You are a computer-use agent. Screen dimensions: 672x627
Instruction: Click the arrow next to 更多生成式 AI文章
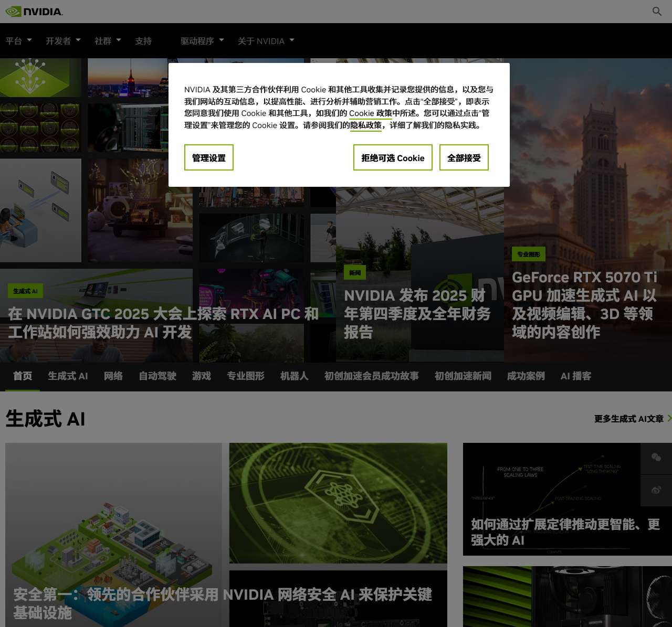pos(669,418)
